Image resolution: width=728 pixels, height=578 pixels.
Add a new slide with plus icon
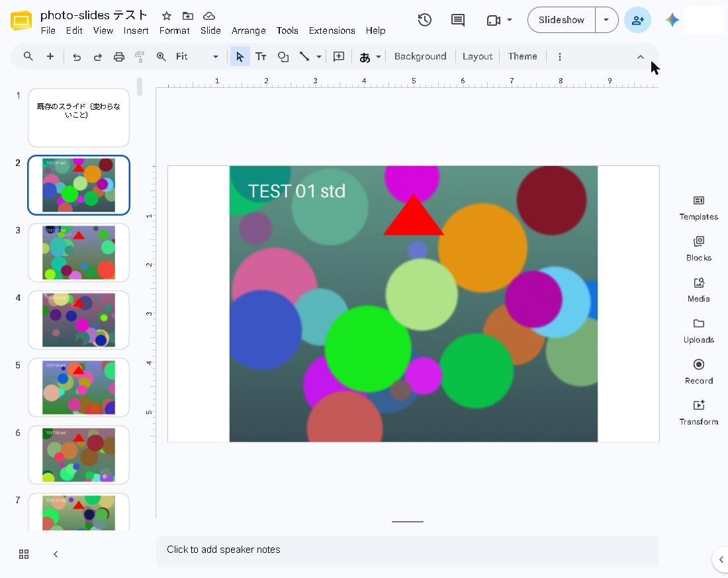click(x=50, y=56)
